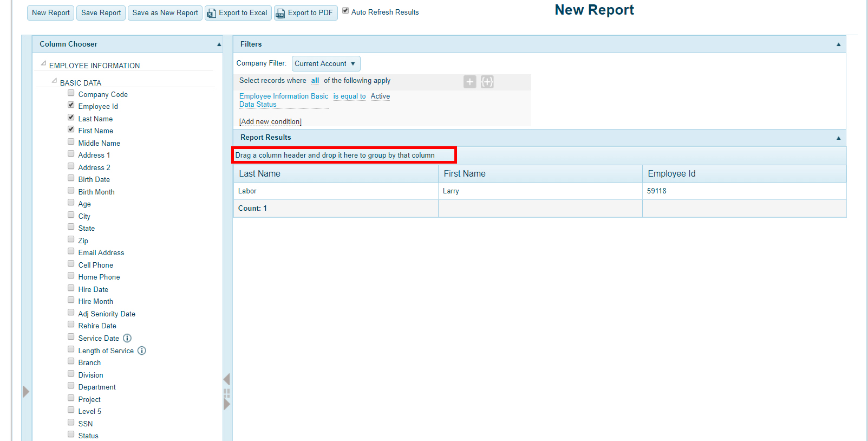Image resolution: width=868 pixels, height=441 pixels.
Task: Collapse the BASIC DATA tree node
Action: coord(54,81)
